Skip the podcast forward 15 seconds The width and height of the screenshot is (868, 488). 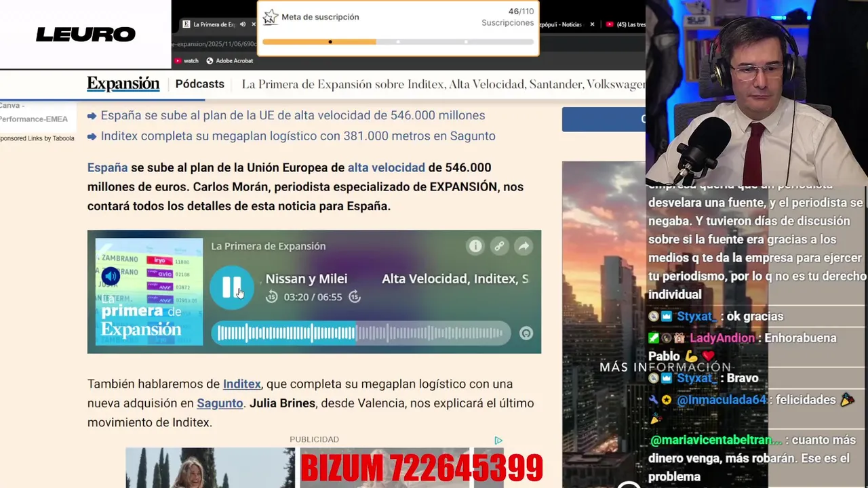(354, 297)
